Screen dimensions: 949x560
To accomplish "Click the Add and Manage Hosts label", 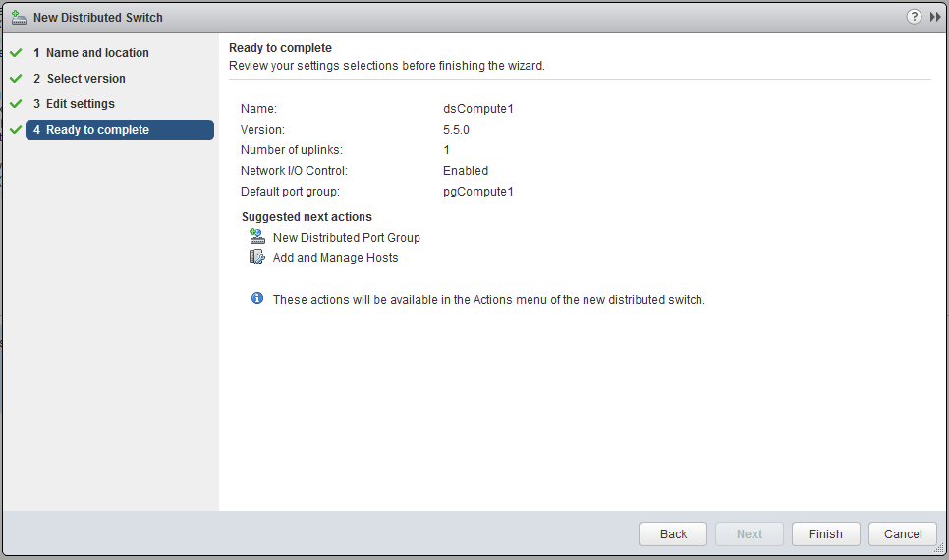I will point(335,258).
